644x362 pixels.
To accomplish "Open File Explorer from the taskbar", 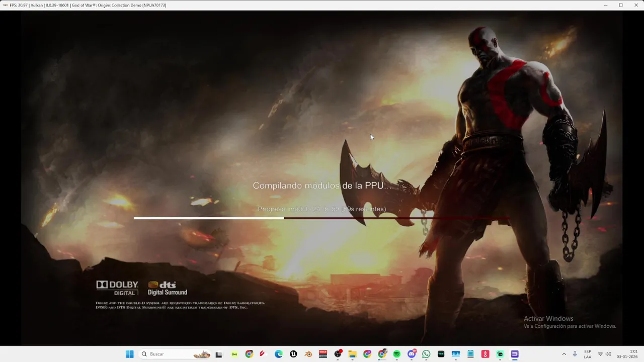I will click(352, 354).
